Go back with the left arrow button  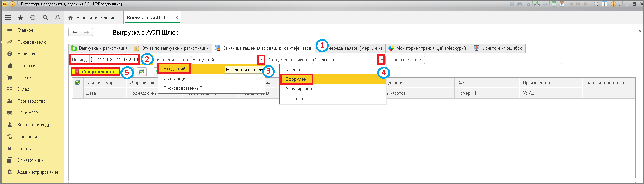75,32
